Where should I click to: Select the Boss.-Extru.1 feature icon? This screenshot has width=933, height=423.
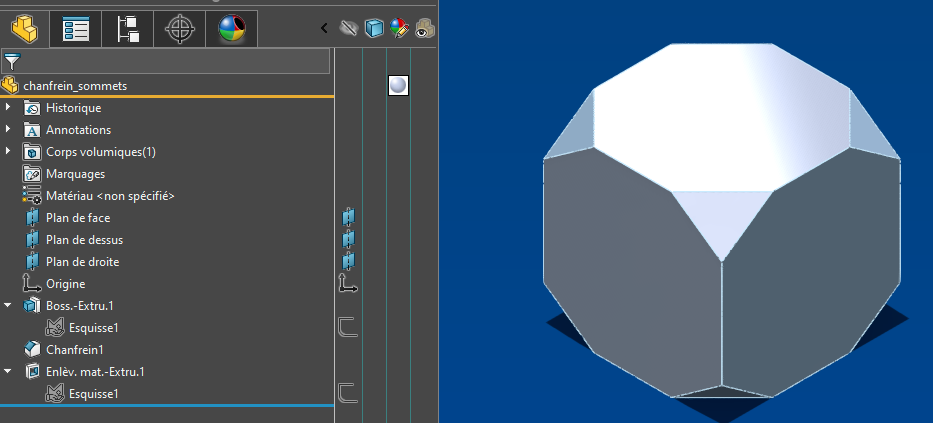pos(32,306)
